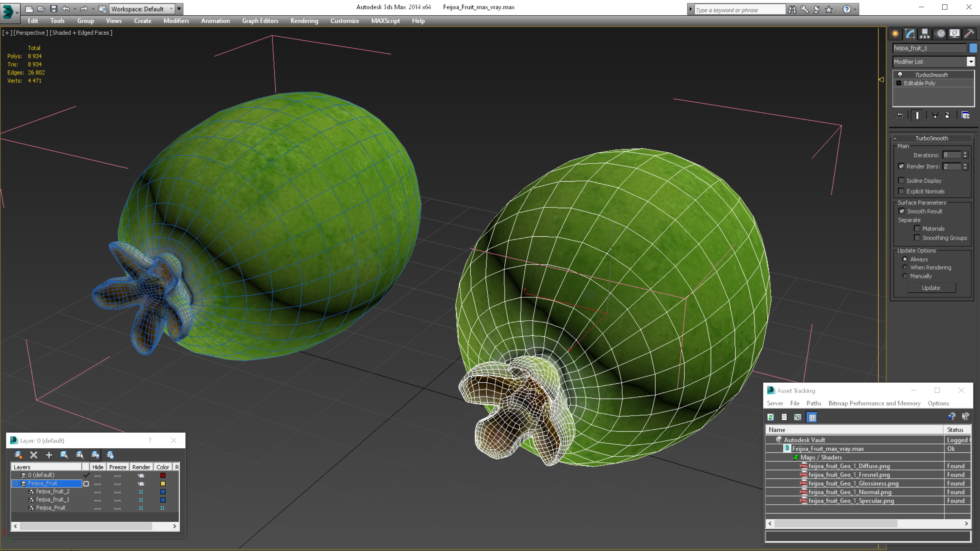This screenshot has width=980, height=551.
Task: Click Create New Layer icon in Layer dialog
Action: tap(18, 455)
